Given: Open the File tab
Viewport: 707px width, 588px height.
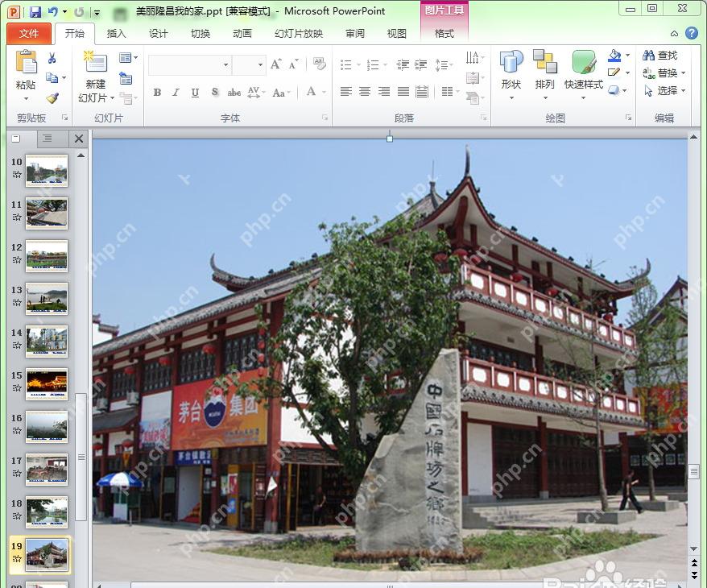Looking at the screenshot, I should pos(29,33).
